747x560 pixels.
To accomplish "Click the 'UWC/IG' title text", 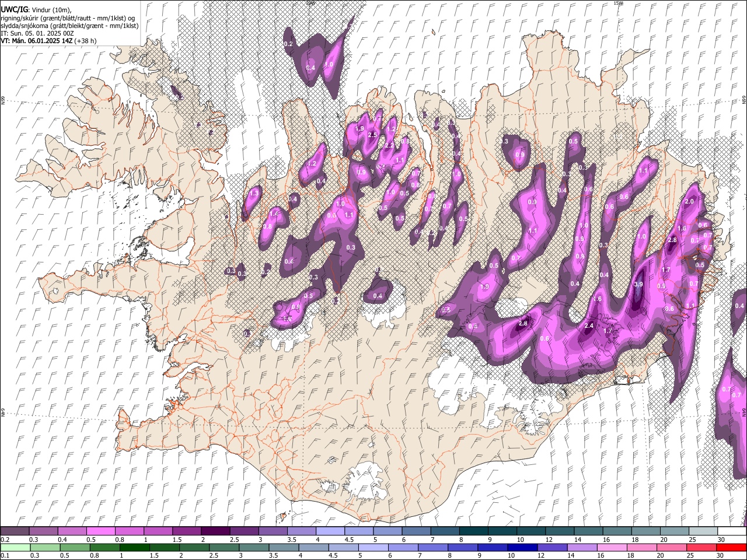I will tap(14, 9).
